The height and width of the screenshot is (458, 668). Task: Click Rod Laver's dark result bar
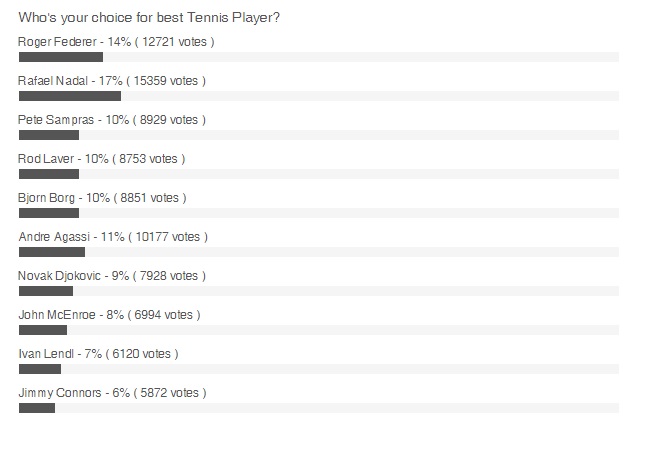[x=49, y=174]
